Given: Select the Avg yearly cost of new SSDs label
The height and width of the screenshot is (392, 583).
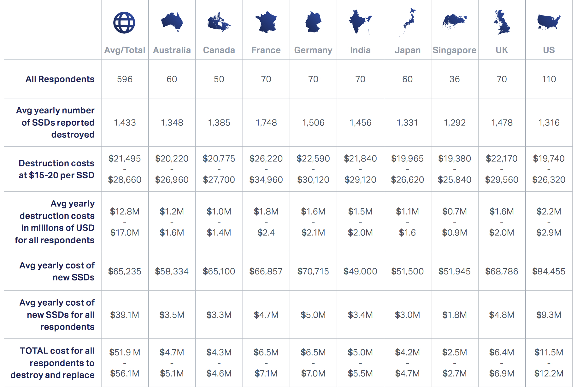Looking at the screenshot, I should point(57,271).
